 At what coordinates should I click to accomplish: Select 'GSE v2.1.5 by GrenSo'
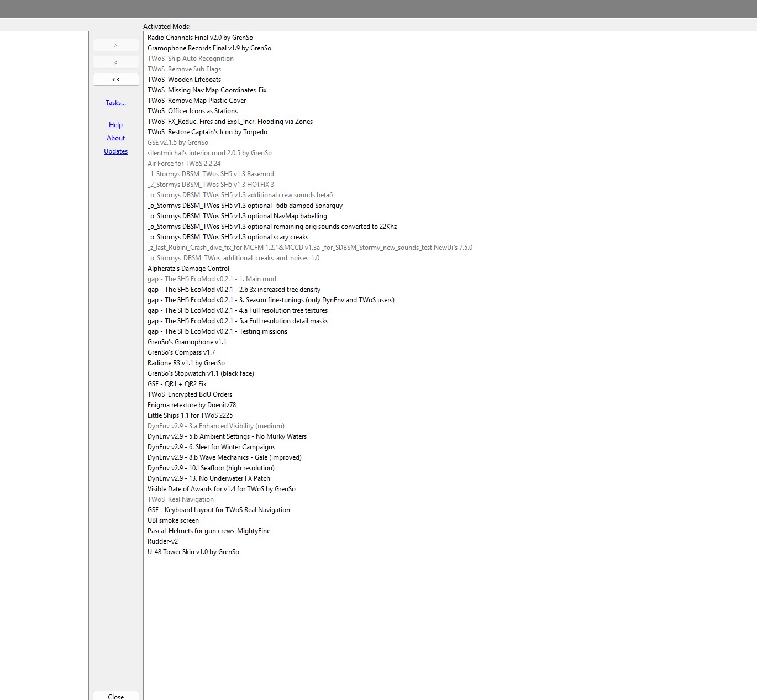point(178,143)
